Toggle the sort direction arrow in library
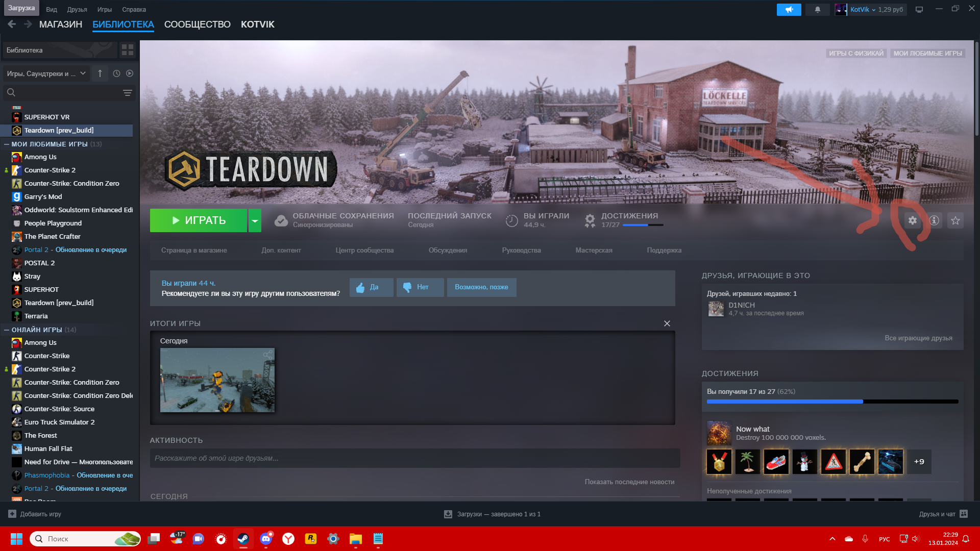980x551 pixels. pos(100,73)
